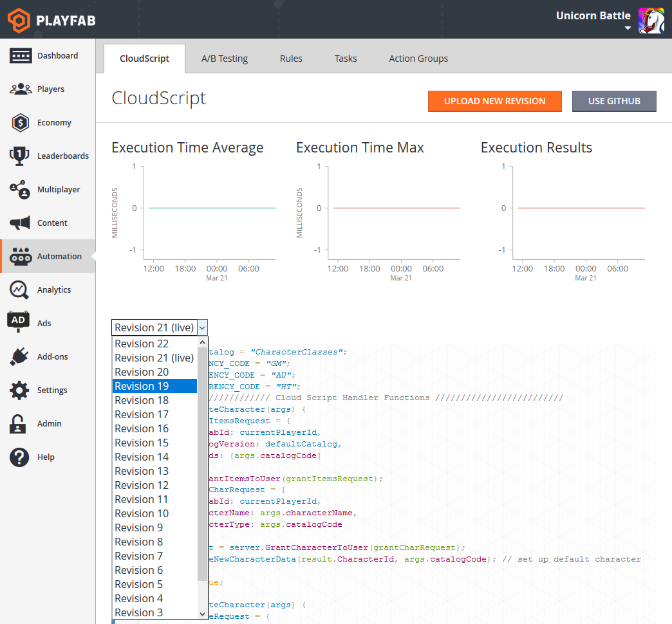Screen dimensions: 672x624
Task: Select Revision 4 from the list
Action: pyautogui.click(x=154, y=598)
